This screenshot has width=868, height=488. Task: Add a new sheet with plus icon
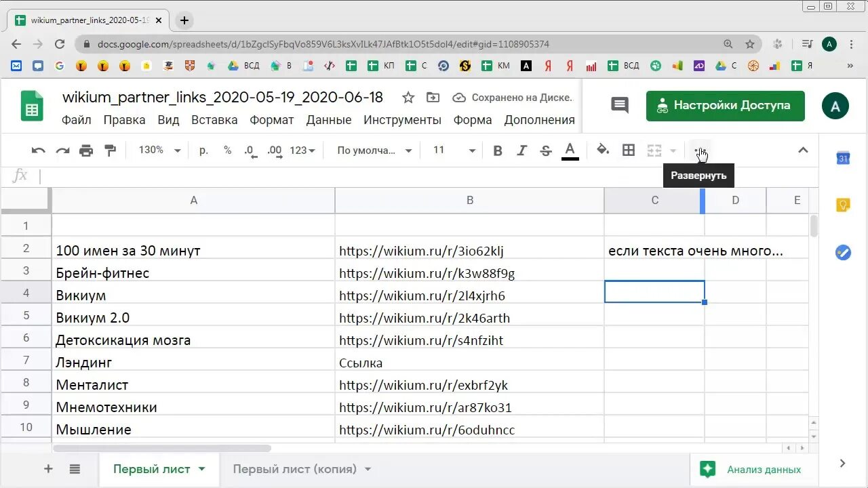[48, 469]
